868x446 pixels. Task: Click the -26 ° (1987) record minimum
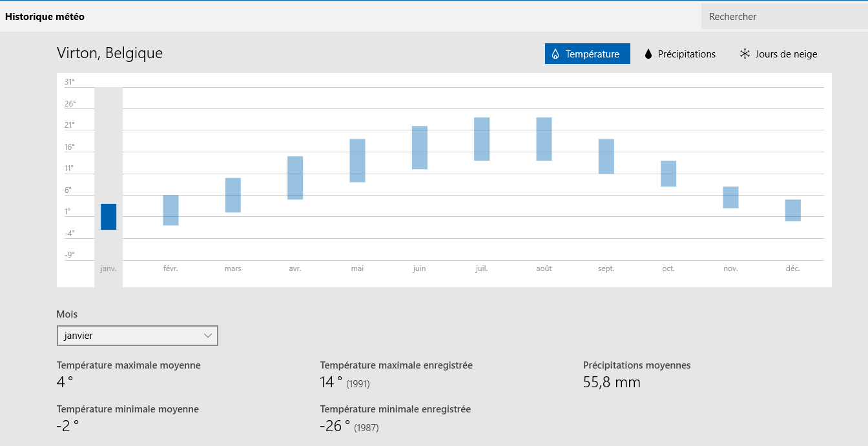(349, 427)
